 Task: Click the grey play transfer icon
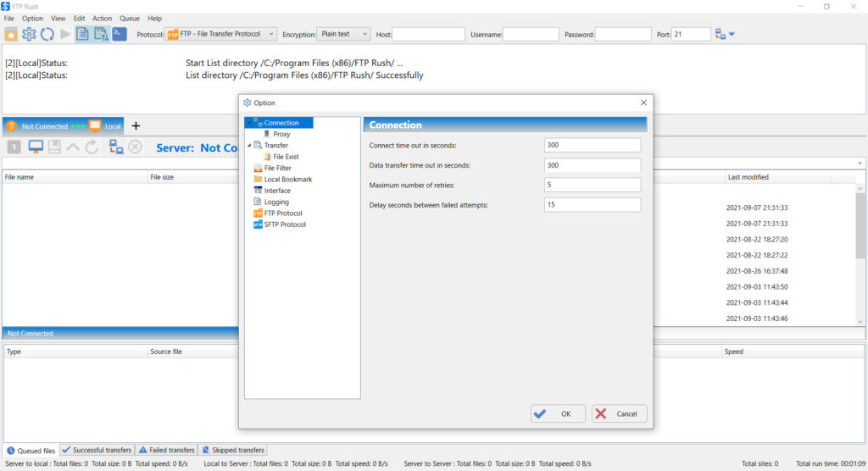[x=64, y=35]
